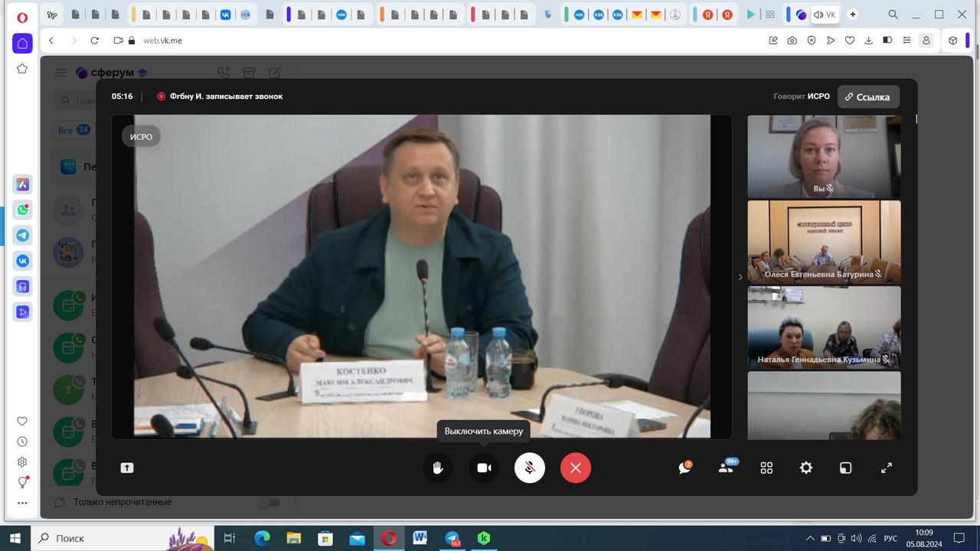Viewport: 980px width, 551px height.
Task: Open settings gear in Opera sidebar
Action: pos(22,462)
